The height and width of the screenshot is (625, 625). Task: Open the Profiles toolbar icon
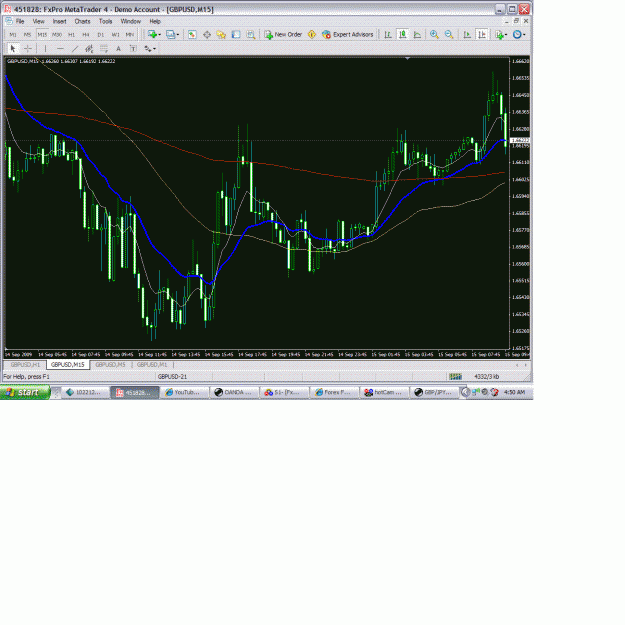(171, 35)
